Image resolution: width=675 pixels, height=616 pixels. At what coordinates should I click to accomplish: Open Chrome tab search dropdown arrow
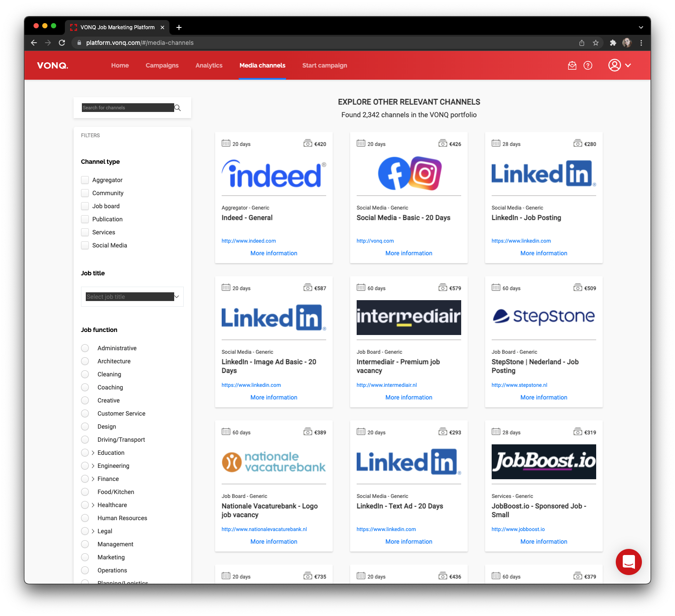[x=641, y=27]
